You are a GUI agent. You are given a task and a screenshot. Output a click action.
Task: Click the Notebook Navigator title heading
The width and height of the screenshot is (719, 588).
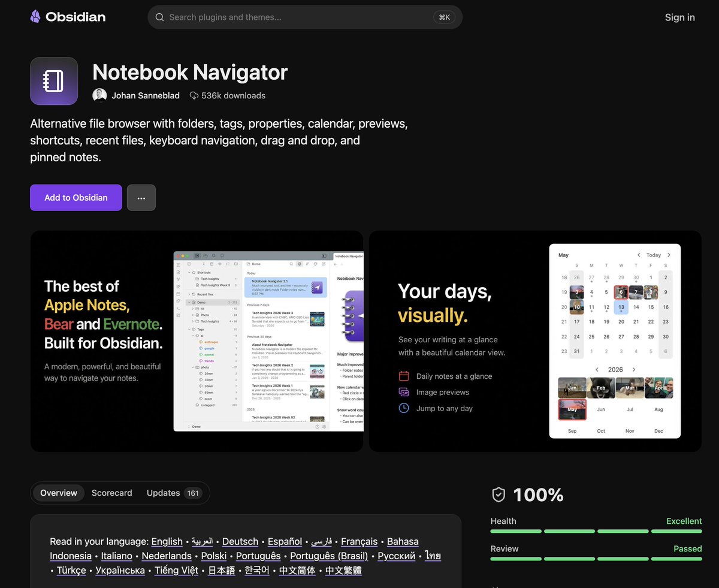(x=190, y=72)
